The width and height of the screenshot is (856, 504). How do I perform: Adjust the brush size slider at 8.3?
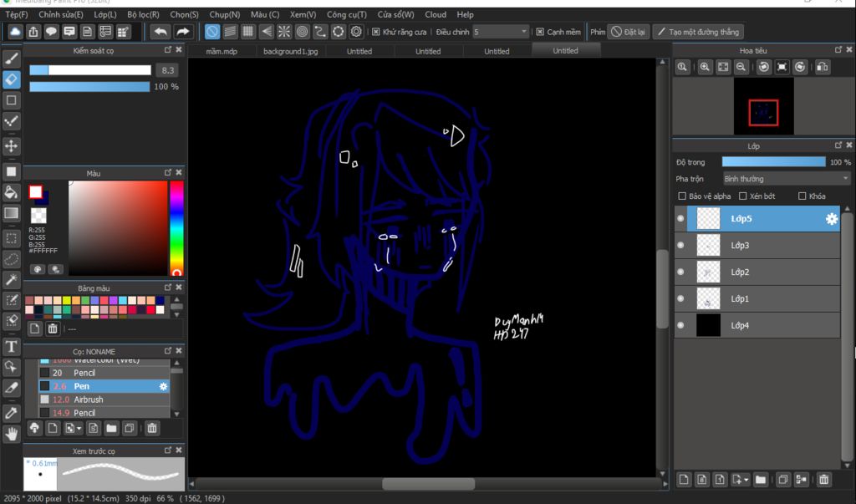90,70
